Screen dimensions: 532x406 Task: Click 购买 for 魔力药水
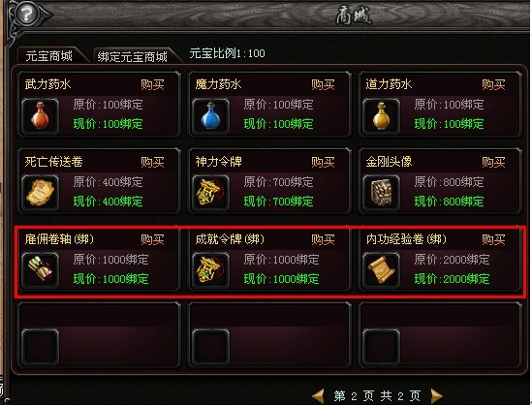pyautogui.click(x=323, y=84)
